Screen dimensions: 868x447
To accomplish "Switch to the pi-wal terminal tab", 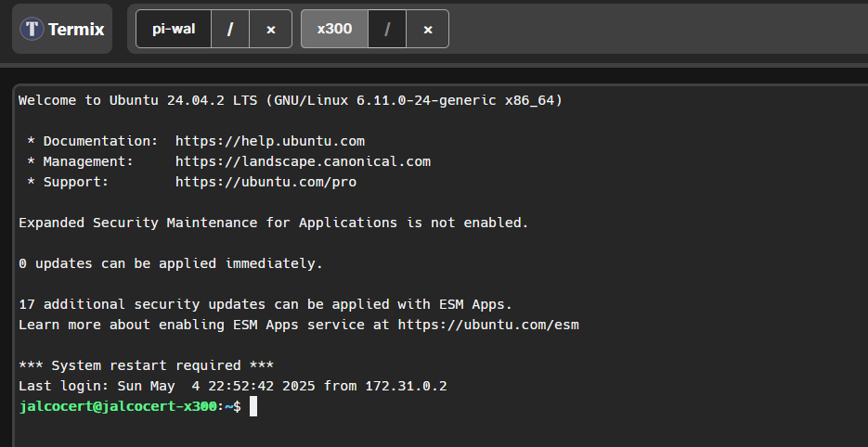I will pyautogui.click(x=174, y=29).
